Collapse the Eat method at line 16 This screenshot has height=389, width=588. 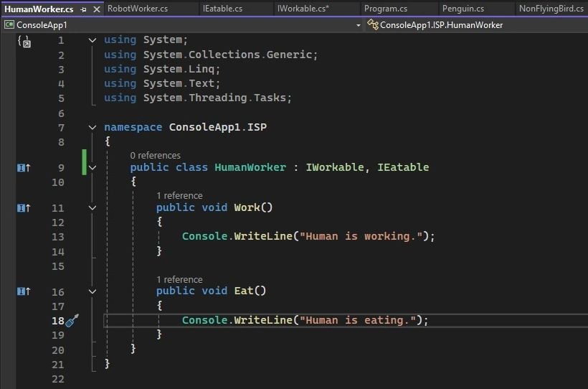[93, 291]
